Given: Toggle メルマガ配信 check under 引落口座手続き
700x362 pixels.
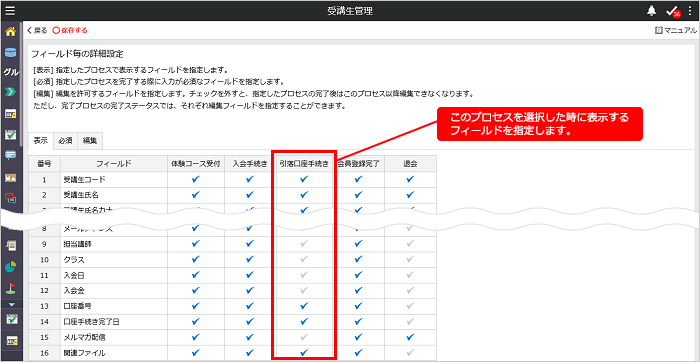Looking at the screenshot, I should pyautogui.click(x=304, y=337).
